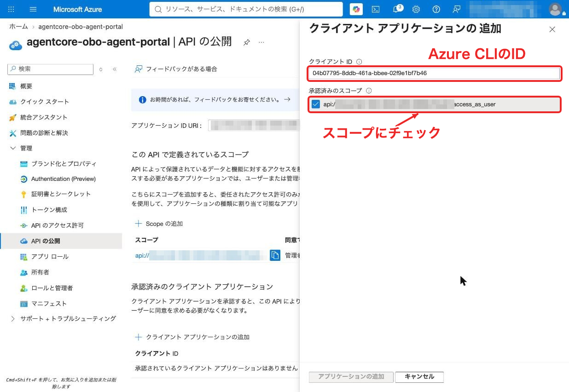Show info for クライアント ID label
Viewport: 569px width, 392px height.
click(359, 62)
